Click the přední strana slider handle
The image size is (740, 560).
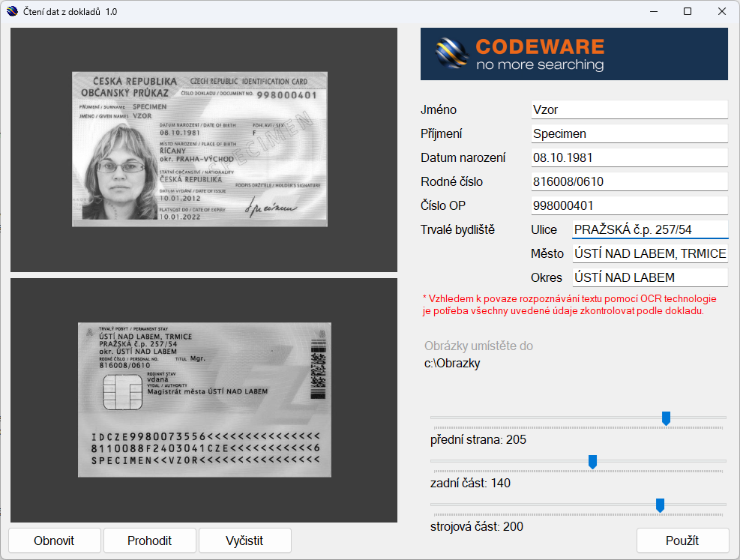click(666, 418)
